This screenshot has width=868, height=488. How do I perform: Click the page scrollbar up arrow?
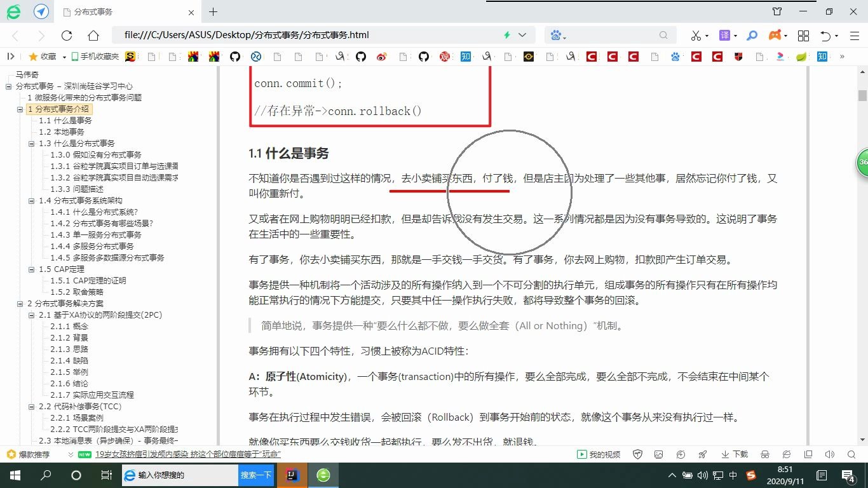862,71
